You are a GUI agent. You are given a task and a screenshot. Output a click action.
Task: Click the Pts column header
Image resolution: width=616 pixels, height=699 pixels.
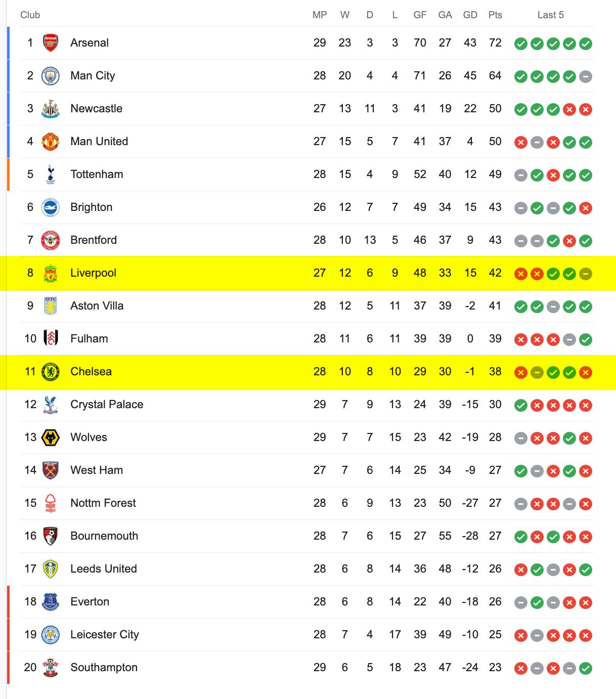(495, 15)
